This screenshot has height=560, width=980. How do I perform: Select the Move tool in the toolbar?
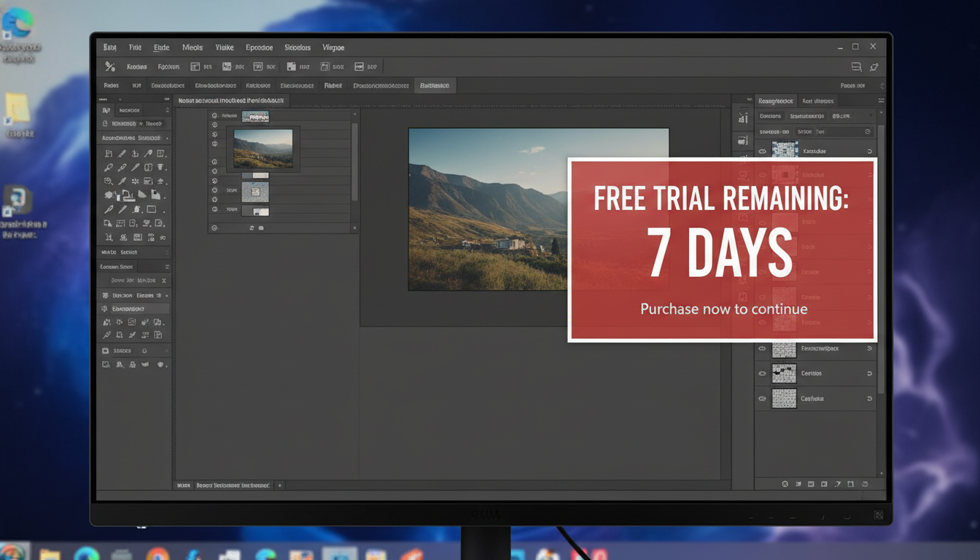[110, 153]
